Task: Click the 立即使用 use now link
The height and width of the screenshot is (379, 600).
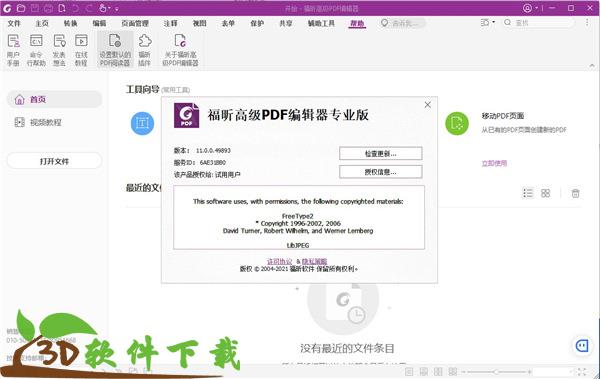Action: 494,163
